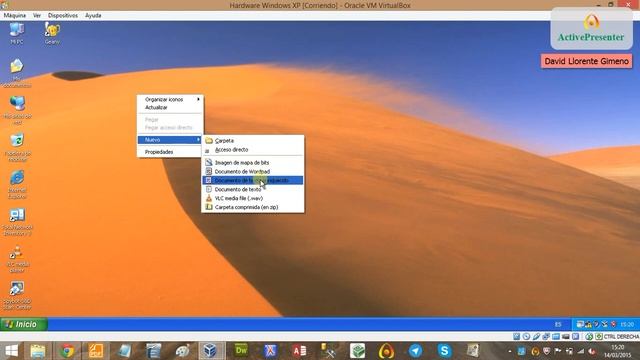Click the XP Inicio start button
The width and height of the screenshot is (640, 360).
click(24, 324)
